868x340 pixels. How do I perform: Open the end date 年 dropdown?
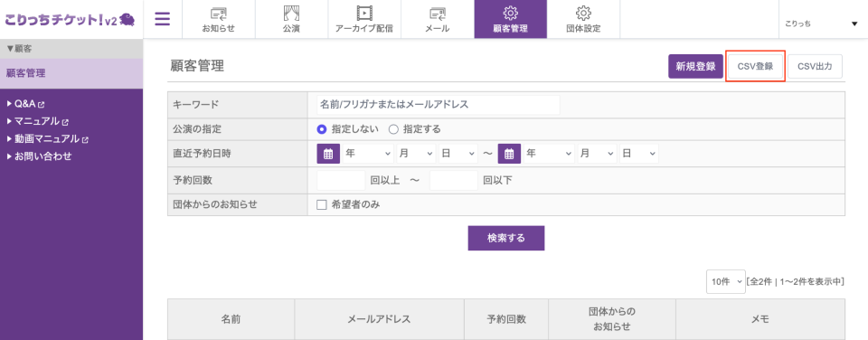pyautogui.click(x=549, y=154)
